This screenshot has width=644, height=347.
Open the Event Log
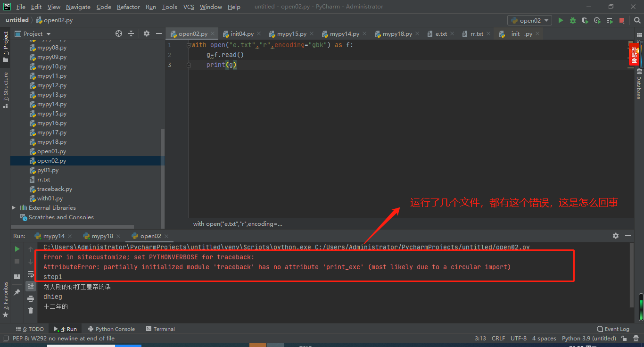click(613, 329)
